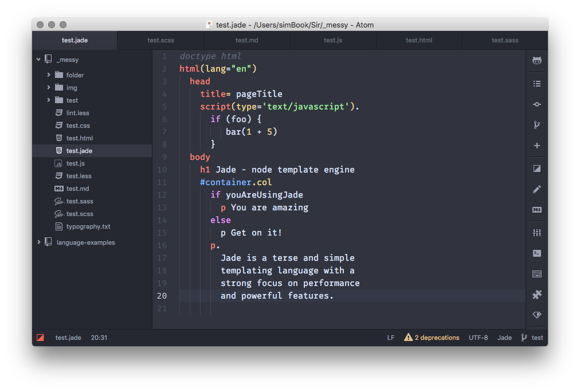Click the contrast square icon in the right toolbar
The height and width of the screenshot is (392, 580).
tap(536, 168)
